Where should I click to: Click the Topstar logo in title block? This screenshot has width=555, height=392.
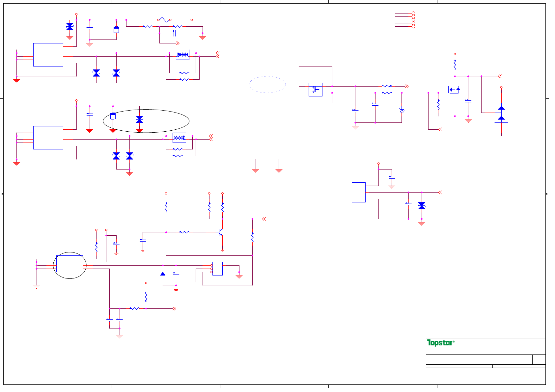[x=441, y=343]
